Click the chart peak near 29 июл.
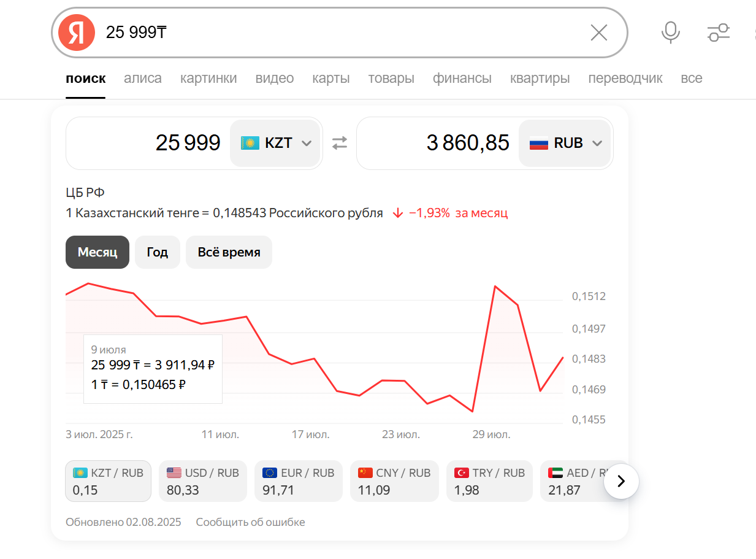 [495, 287]
